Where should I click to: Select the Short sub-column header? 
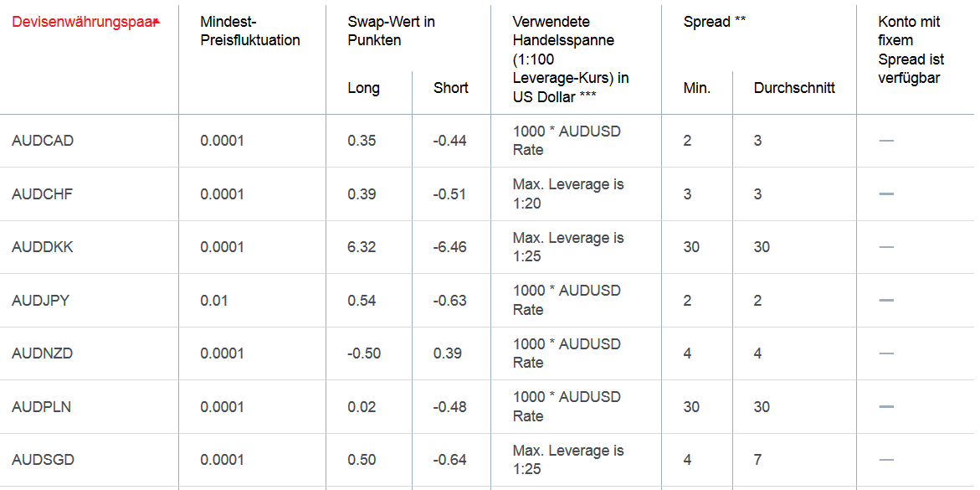coord(450,88)
